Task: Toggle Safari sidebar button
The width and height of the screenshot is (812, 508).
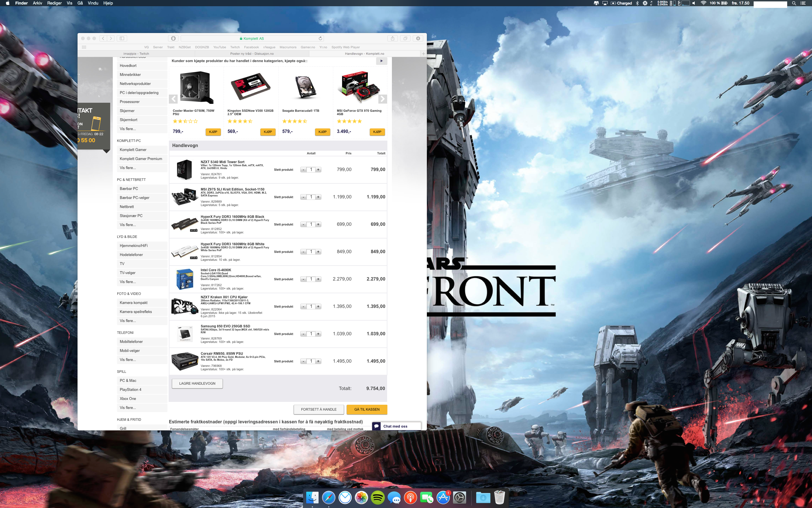Action: pos(122,38)
